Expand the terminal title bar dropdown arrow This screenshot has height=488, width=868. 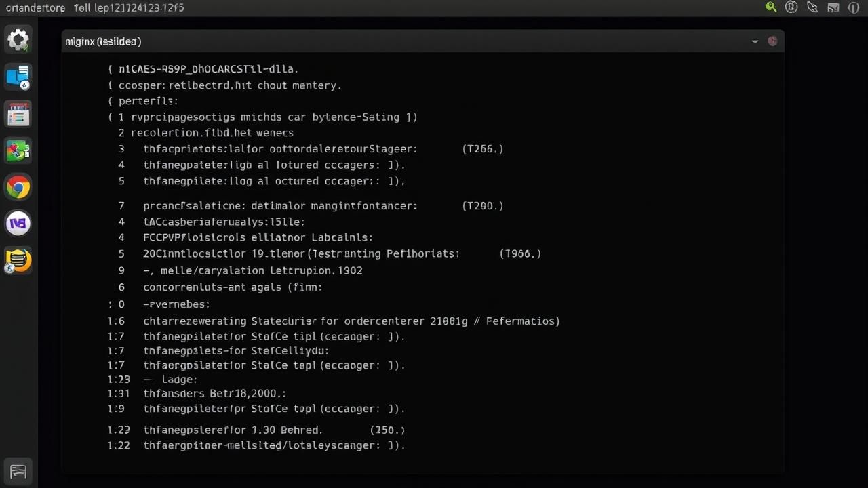point(755,41)
